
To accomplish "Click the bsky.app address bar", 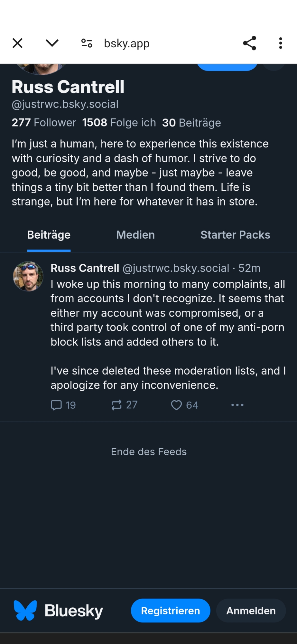I will tap(127, 43).
